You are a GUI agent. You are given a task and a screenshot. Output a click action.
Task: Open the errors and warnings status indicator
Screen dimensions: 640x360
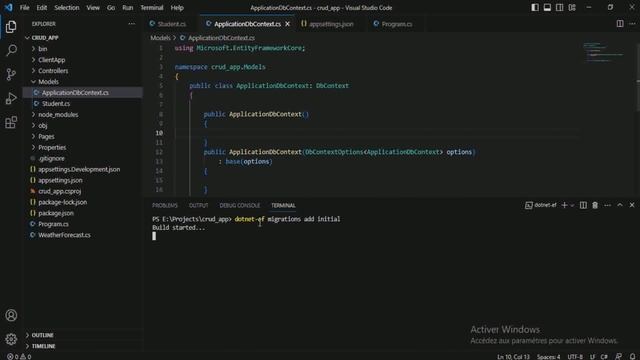point(19,356)
